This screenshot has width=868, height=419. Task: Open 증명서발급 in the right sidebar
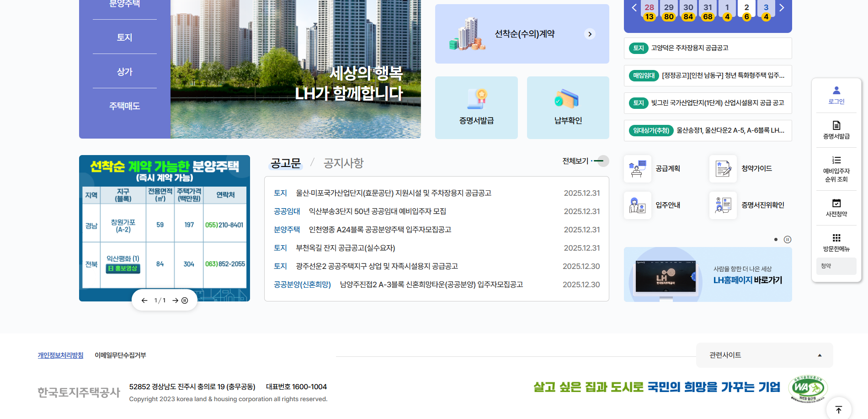tap(836, 130)
